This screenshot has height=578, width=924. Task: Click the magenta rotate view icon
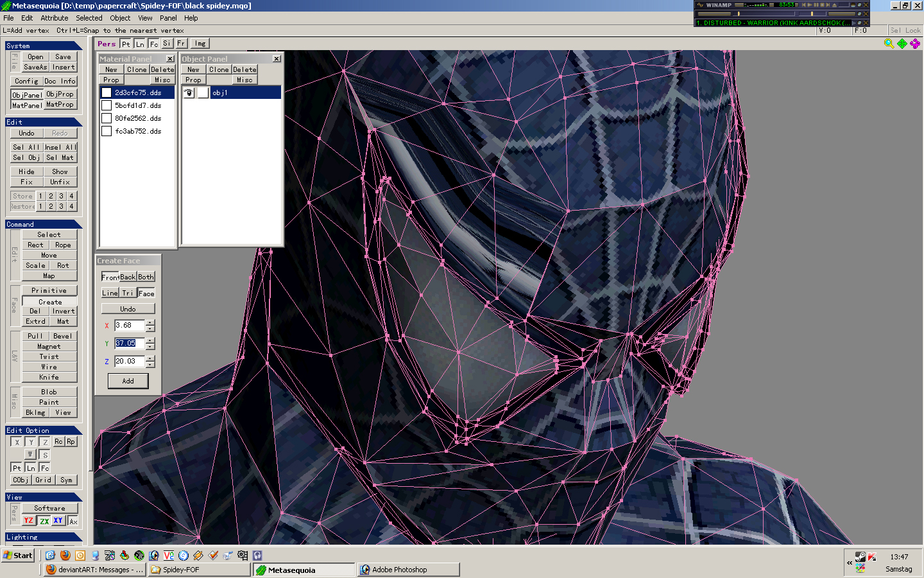915,44
